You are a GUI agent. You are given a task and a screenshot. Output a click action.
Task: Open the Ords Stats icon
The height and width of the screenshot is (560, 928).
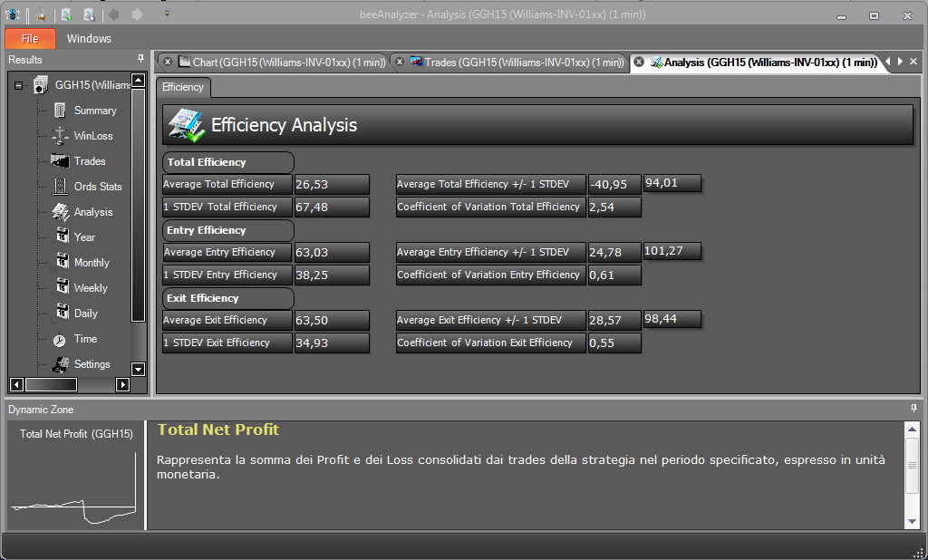[x=59, y=187]
